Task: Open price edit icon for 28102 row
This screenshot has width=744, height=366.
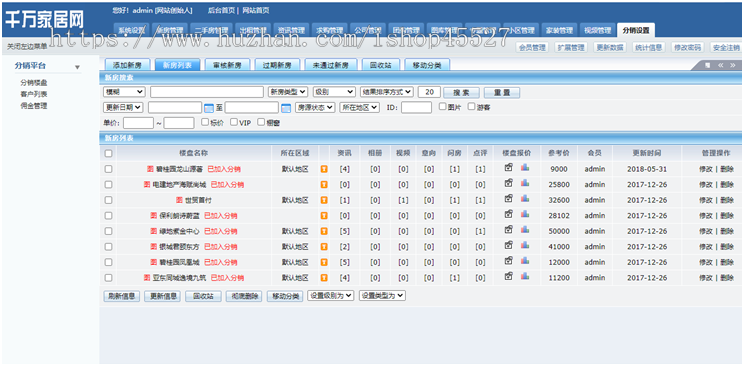Action: 509,214
